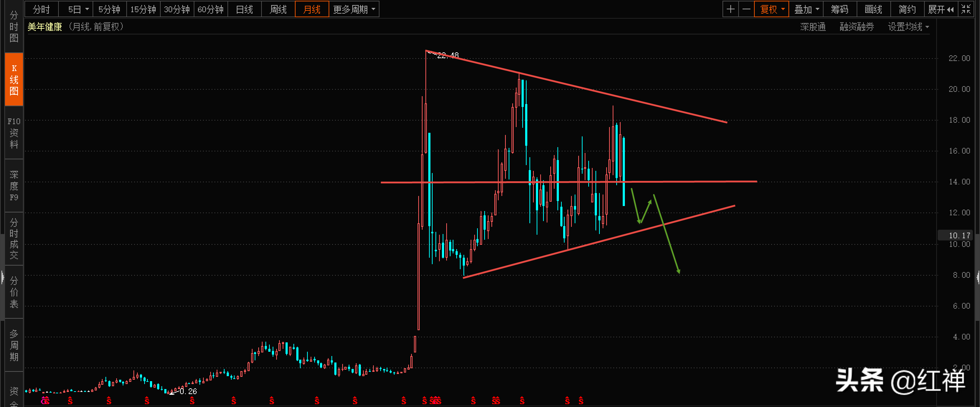Switch to the 分时 chart tab
Viewport: 980px width, 407px height.
tap(42, 9)
